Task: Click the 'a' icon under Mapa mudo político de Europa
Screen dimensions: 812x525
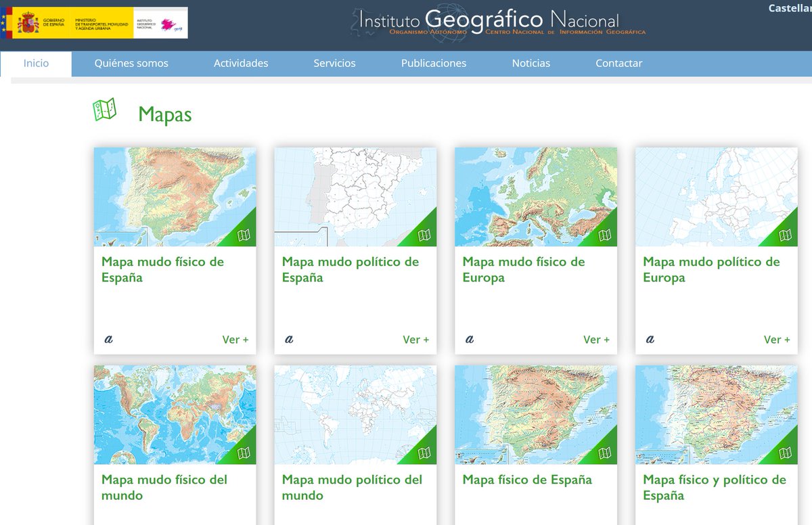Action: (x=650, y=340)
